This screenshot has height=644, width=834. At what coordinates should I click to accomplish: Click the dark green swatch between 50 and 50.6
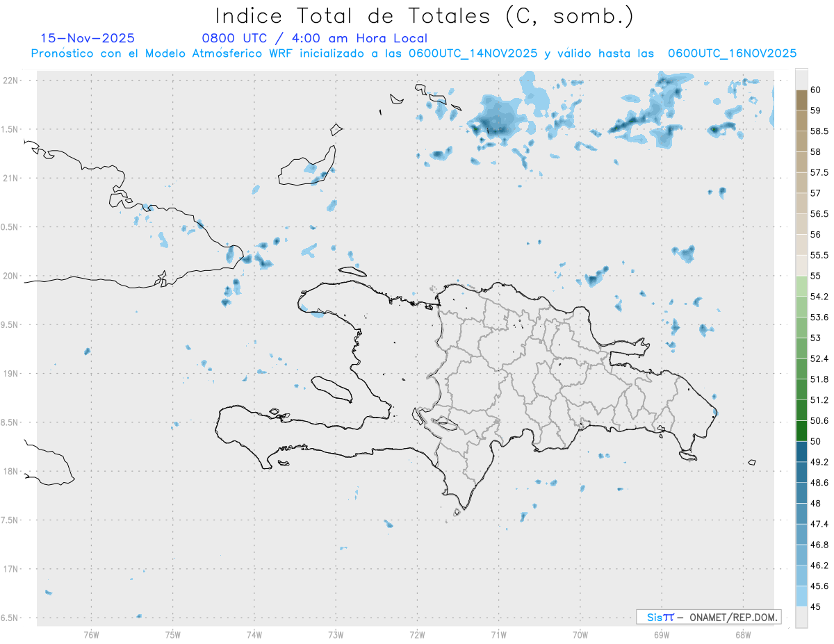point(801,431)
